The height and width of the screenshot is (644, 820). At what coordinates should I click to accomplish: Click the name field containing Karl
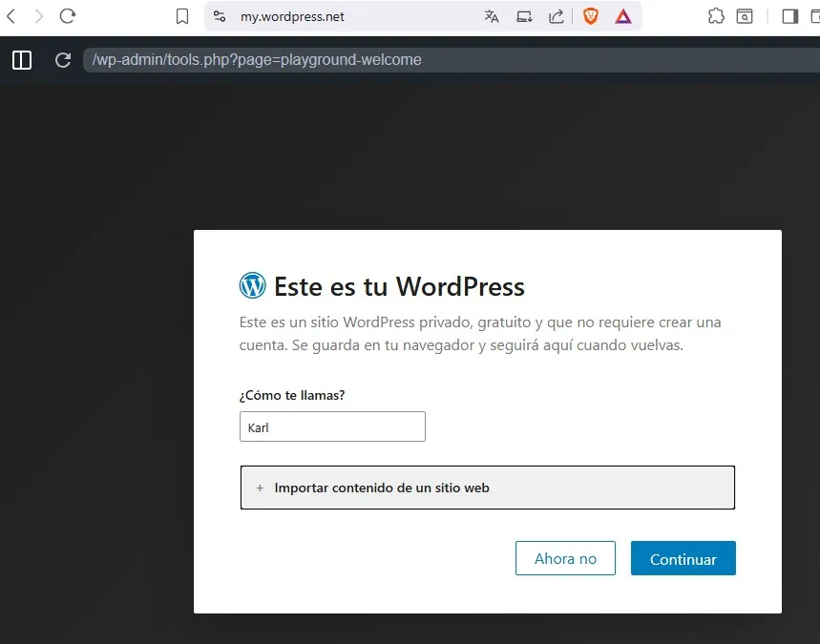[x=331, y=427]
